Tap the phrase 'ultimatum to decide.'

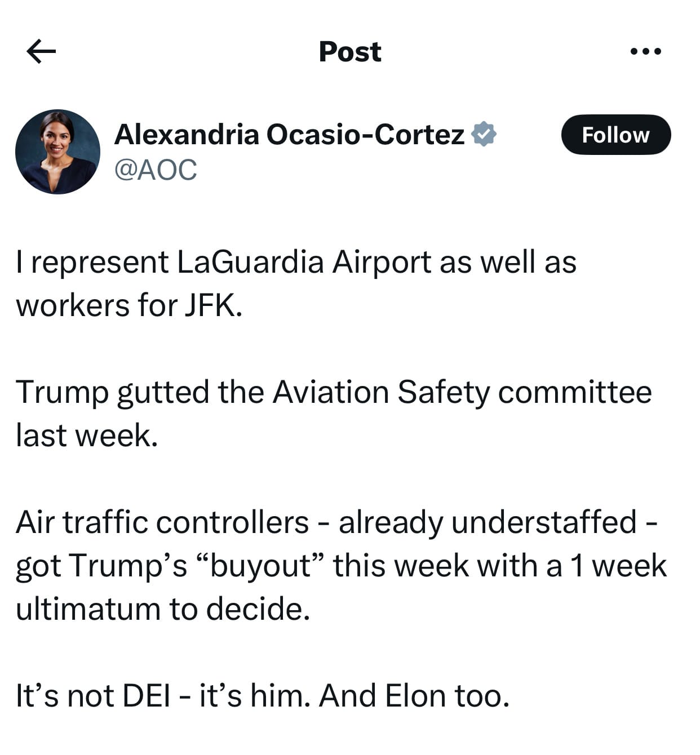(x=163, y=609)
